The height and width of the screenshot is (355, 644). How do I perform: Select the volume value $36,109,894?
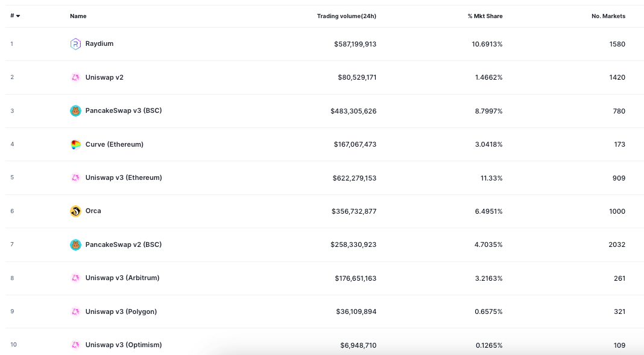[356, 312]
